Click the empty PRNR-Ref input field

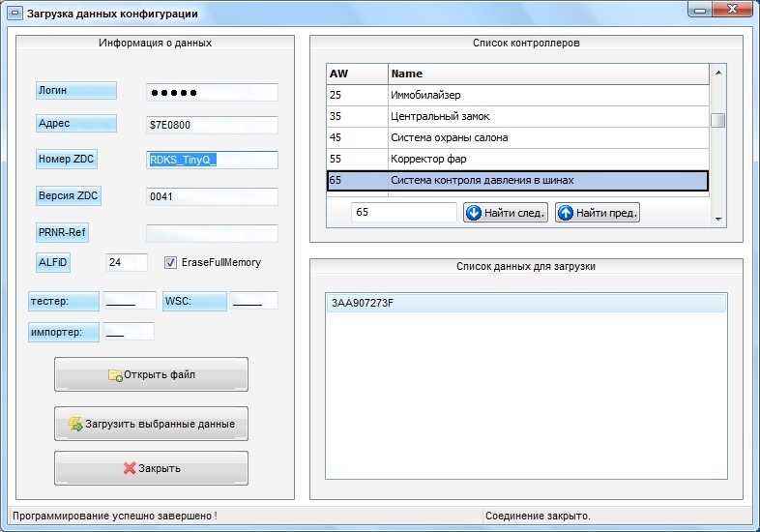coord(212,233)
